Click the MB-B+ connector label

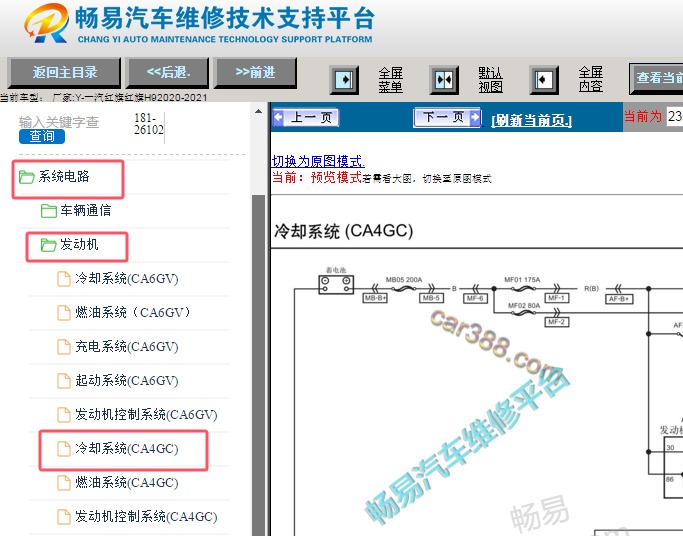coord(375,298)
